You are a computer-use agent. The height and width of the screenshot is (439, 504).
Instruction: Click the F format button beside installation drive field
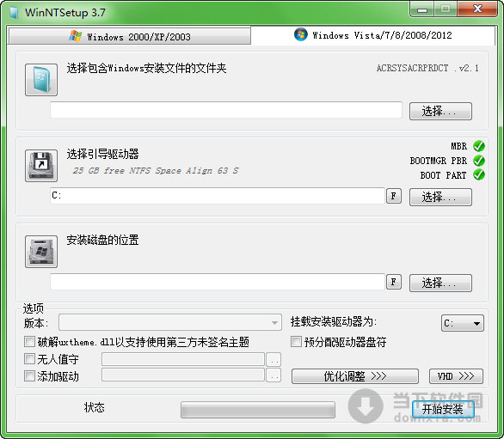click(394, 282)
